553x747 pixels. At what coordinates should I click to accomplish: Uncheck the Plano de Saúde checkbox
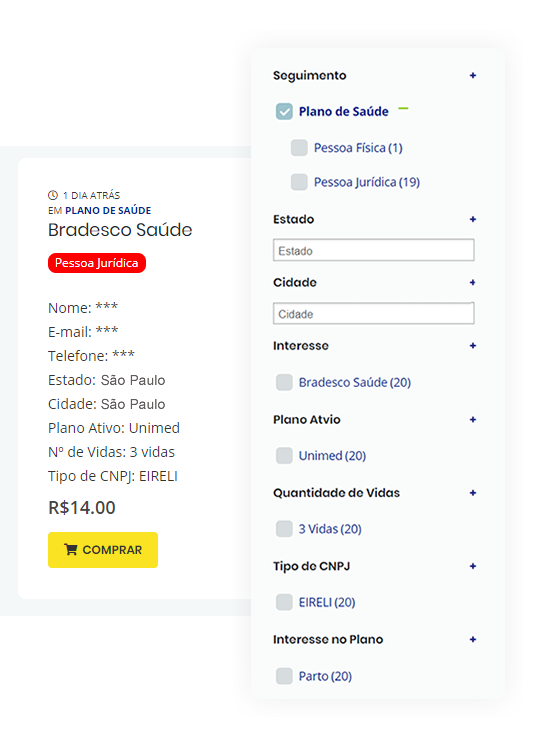click(x=284, y=111)
